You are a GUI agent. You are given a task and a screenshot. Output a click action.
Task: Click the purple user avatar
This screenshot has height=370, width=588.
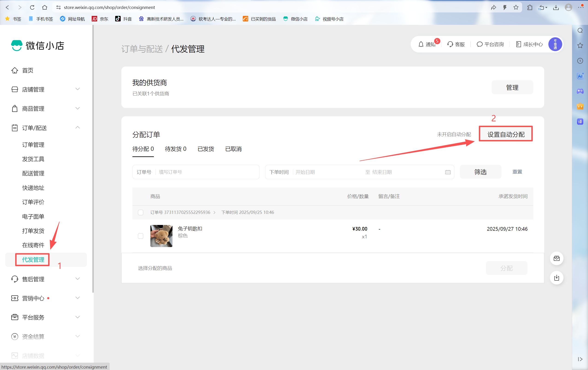pos(555,44)
